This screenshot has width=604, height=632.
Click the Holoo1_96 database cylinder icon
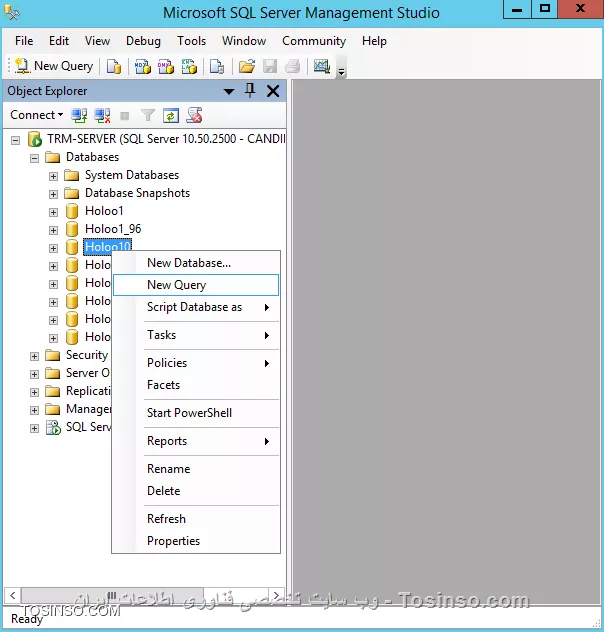(x=72, y=229)
